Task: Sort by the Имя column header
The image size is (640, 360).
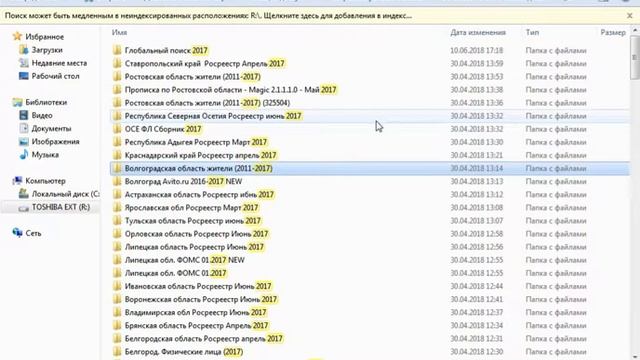Action: pos(119,32)
